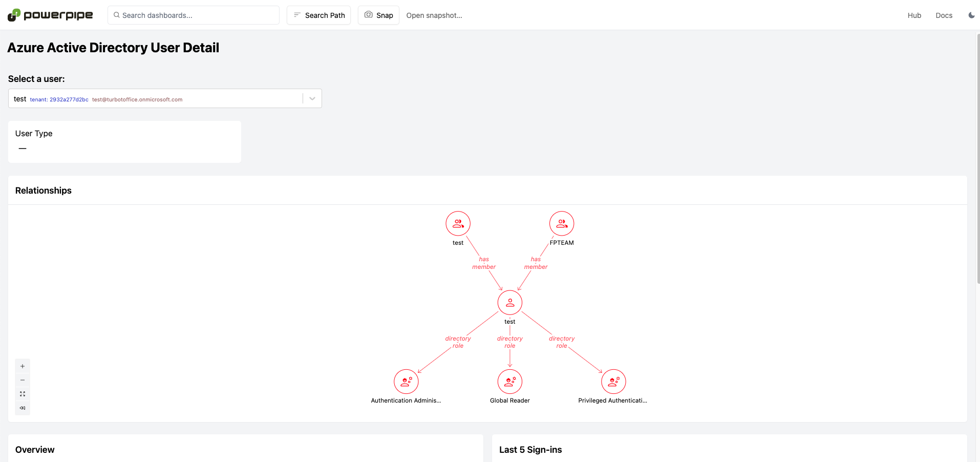
Task: Click the magnifier icon in the search box
Action: point(117,15)
